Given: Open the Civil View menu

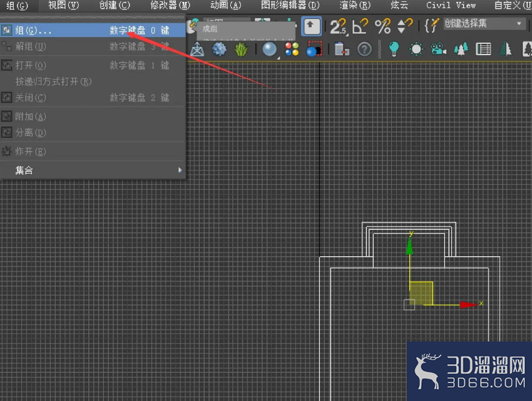Looking at the screenshot, I should (x=451, y=6).
